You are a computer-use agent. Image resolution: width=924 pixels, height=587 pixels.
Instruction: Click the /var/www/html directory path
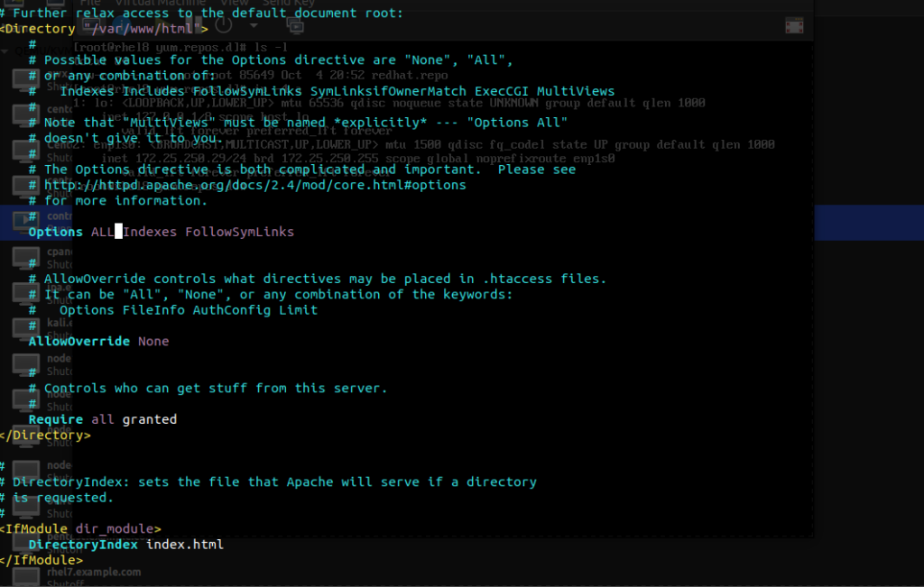tap(142, 29)
